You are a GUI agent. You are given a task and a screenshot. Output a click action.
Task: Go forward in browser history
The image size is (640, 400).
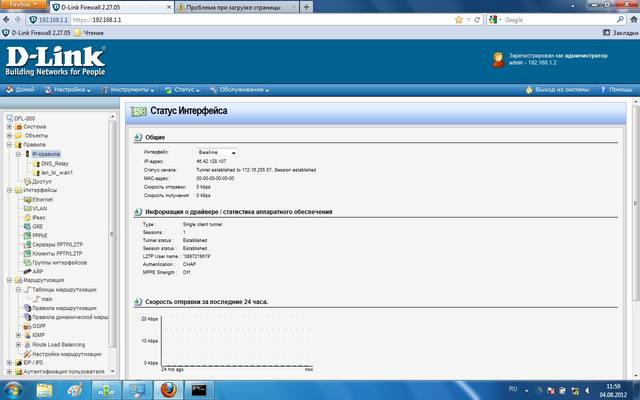coord(18,20)
